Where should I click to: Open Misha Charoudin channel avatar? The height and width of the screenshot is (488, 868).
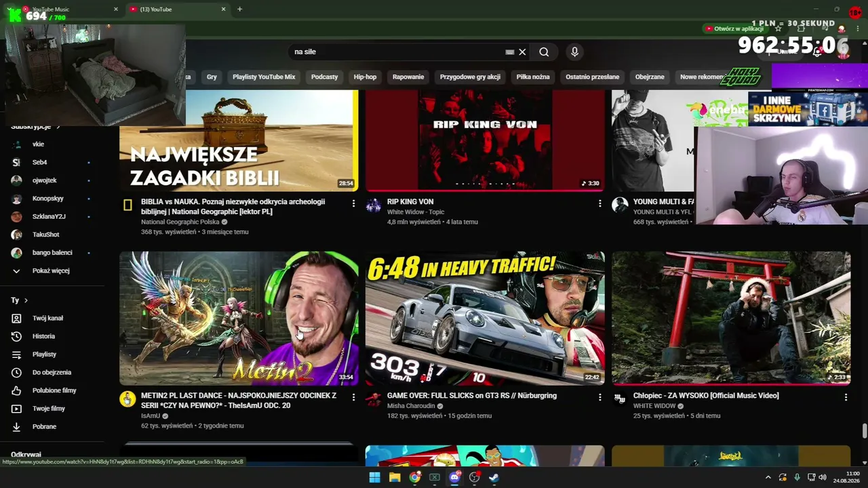pyautogui.click(x=374, y=399)
